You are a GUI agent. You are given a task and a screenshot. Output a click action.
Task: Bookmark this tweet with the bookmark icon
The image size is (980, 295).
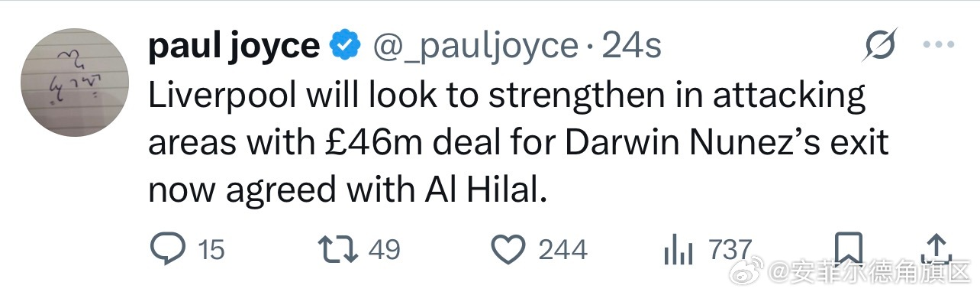[848, 248]
